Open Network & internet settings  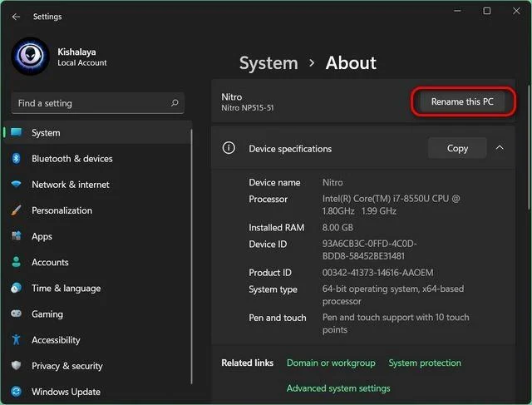coord(98,185)
